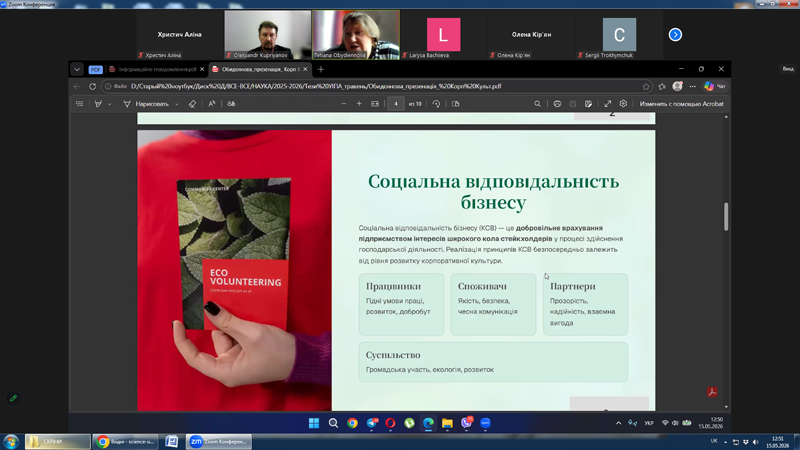Open PDF viewer settings gear

[x=623, y=104]
